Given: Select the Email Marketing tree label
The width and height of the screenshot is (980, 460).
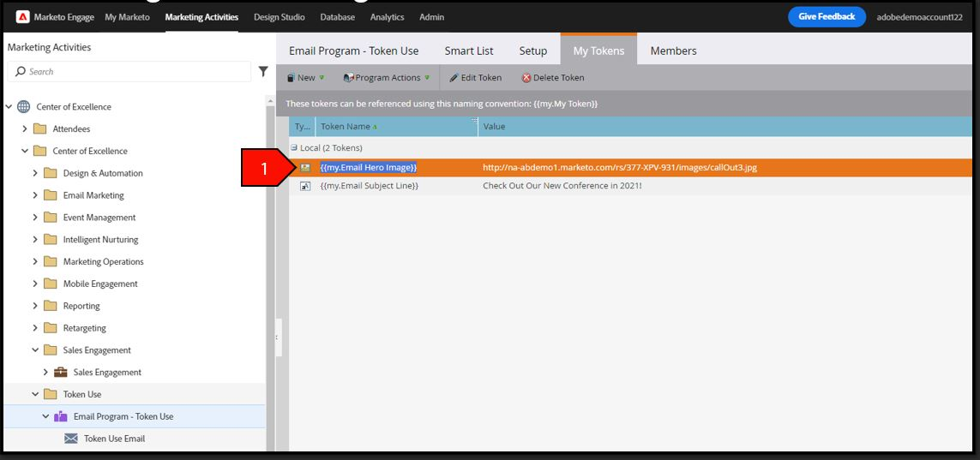Looking at the screenshot, I should (93, 195).
